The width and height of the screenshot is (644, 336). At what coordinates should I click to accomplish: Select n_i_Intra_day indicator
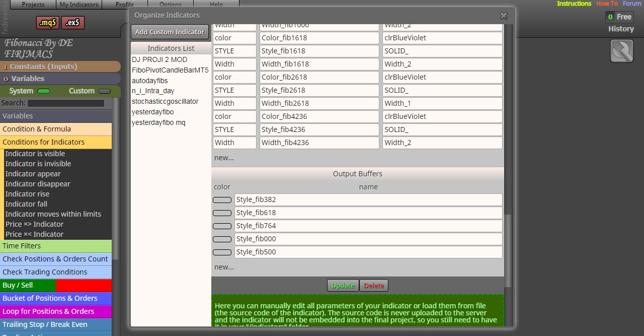pyautogui.click(x=153, y=91)
